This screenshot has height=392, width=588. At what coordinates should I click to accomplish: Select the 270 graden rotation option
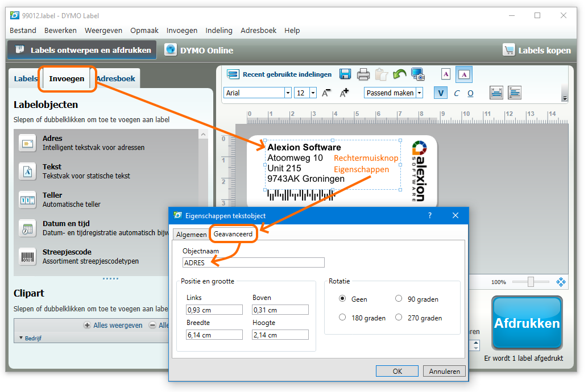[x=399, y=318]
